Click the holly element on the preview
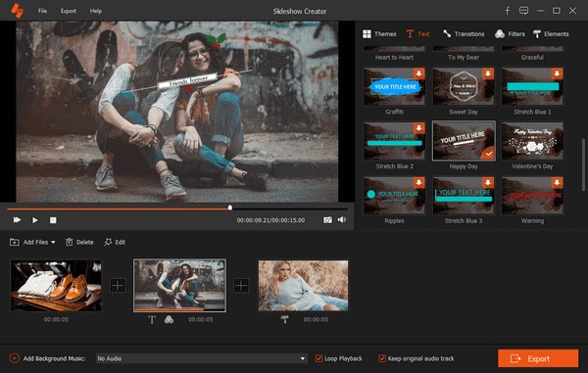 coord(216,39)
